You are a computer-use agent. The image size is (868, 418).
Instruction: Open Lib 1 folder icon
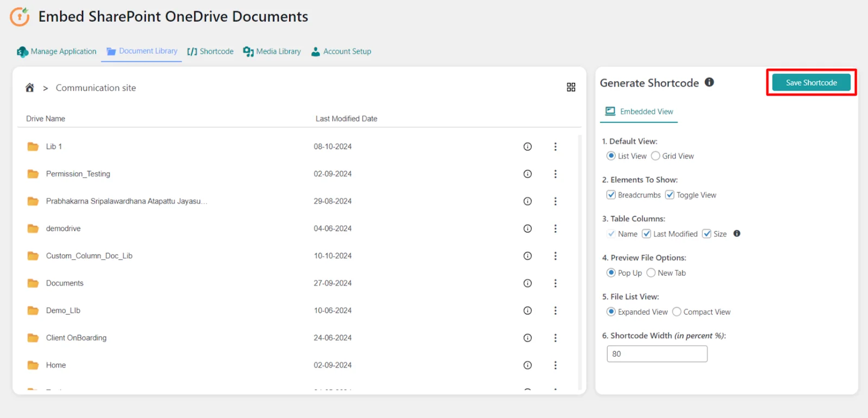point(33,147)
